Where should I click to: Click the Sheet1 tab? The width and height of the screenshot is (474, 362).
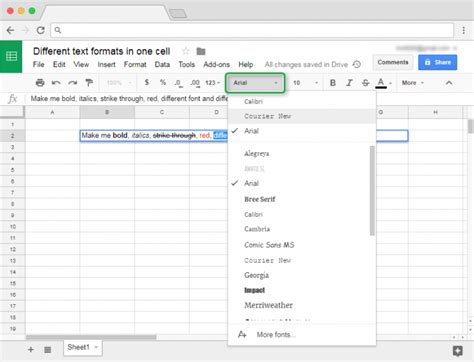(83, 348)
